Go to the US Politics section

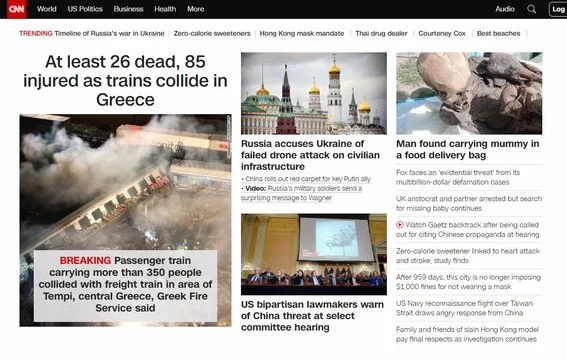coord(85,9)
